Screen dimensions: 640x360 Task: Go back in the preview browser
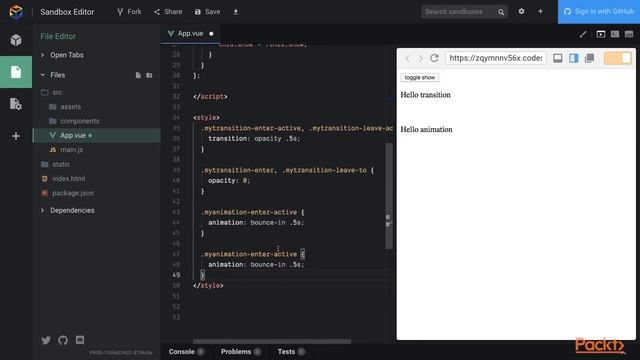(x=407, y=58)
